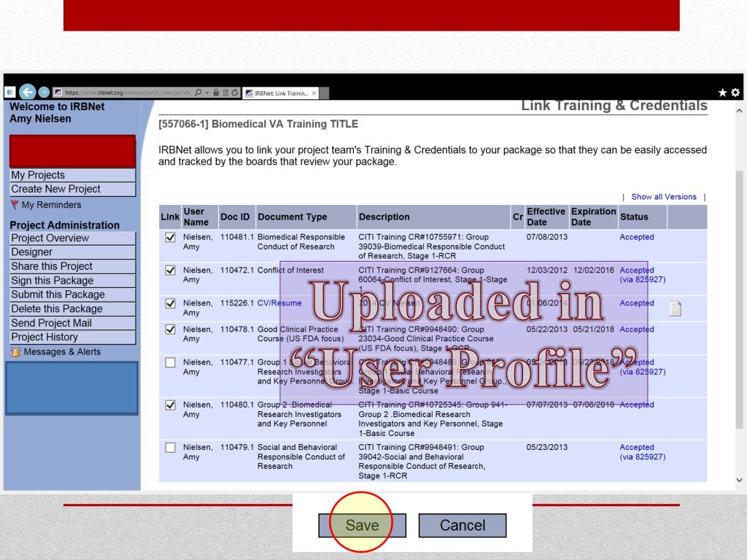Click Accepted status for Doc 110478.1
The width and height of the screenshot is (747, 560).
[636, 329]
